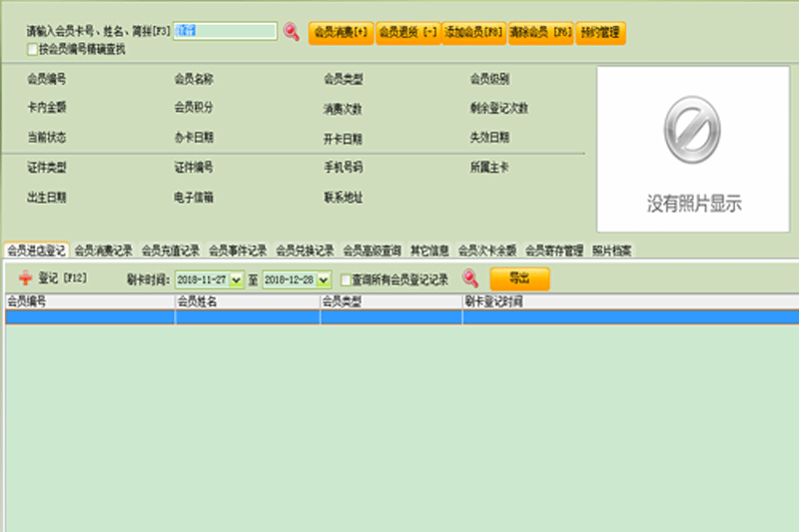Viewport: 799px width, 532px height.
Task: Click the 会员名称 field label
Action: [x=194, y=79]
